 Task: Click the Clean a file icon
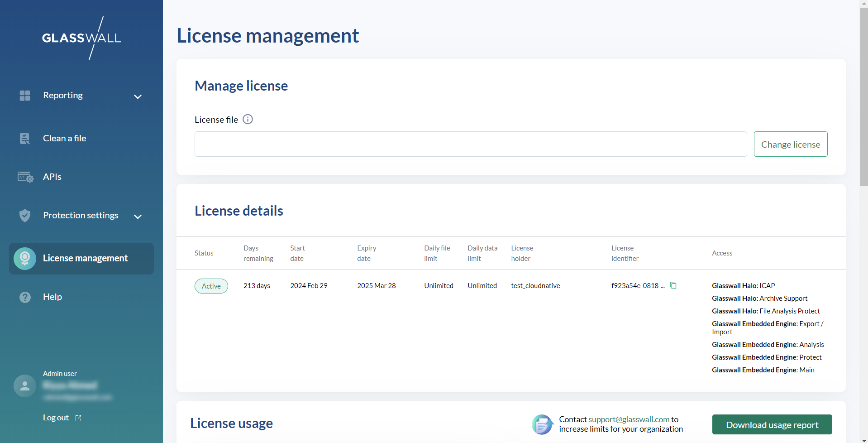25,139
